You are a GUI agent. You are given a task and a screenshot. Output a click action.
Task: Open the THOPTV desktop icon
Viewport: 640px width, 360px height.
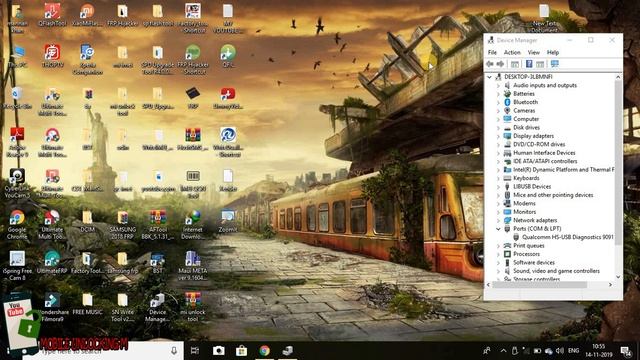click(52, 56)
